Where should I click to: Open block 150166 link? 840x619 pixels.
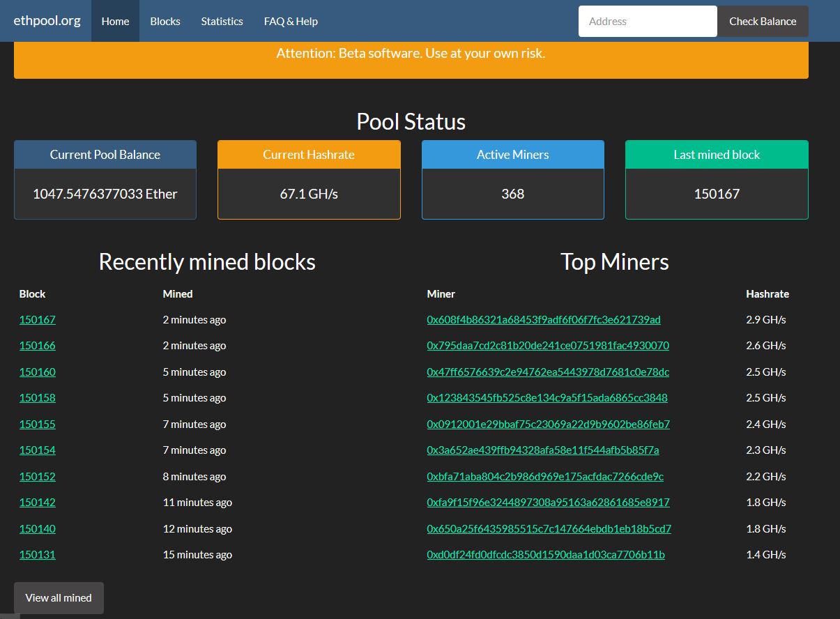(x=38, y=346)
